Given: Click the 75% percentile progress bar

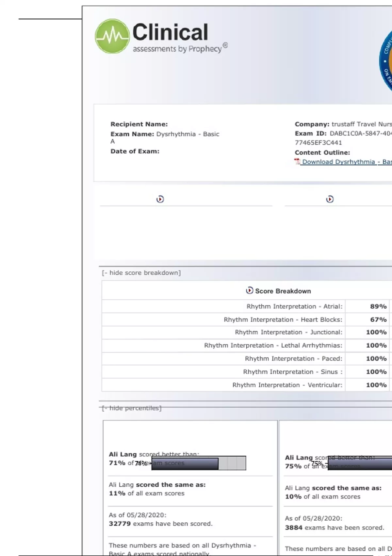Looking at the screenshot, I should tap(359, 464).
